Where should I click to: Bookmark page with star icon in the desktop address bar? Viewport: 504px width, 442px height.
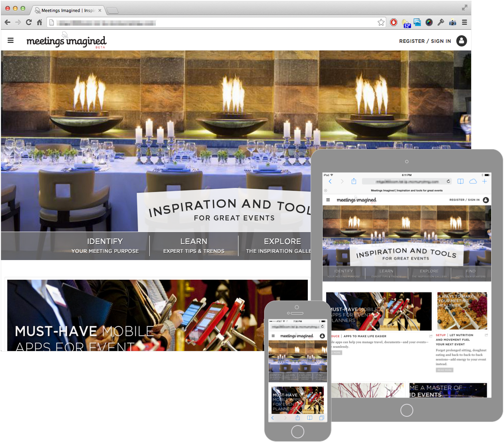point(381,22)
